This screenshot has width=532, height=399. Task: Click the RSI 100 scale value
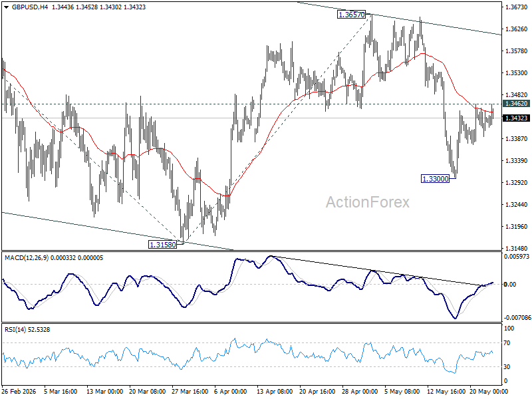509,329
